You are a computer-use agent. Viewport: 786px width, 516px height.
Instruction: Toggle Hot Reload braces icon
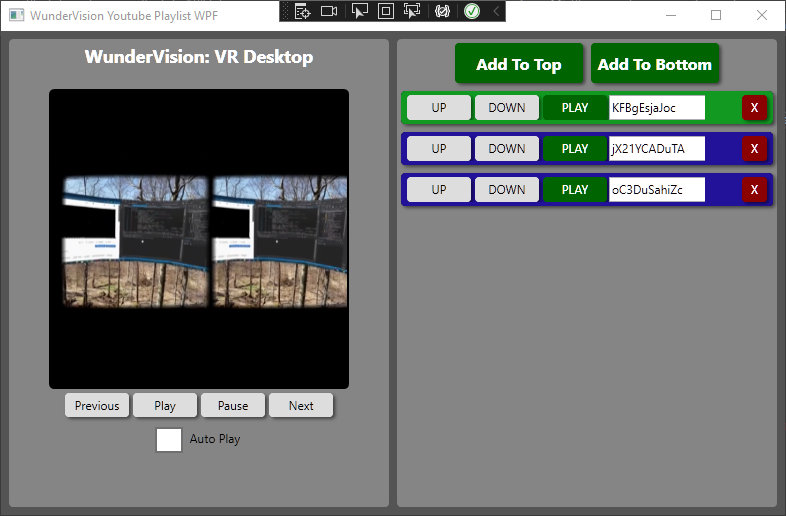tap(443, 11)
